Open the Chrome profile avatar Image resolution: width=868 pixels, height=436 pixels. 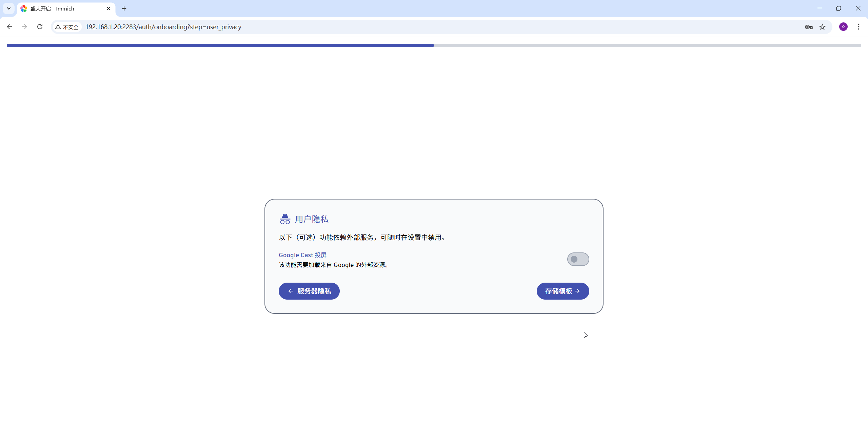pyautogui.click(x=843, y=27)
